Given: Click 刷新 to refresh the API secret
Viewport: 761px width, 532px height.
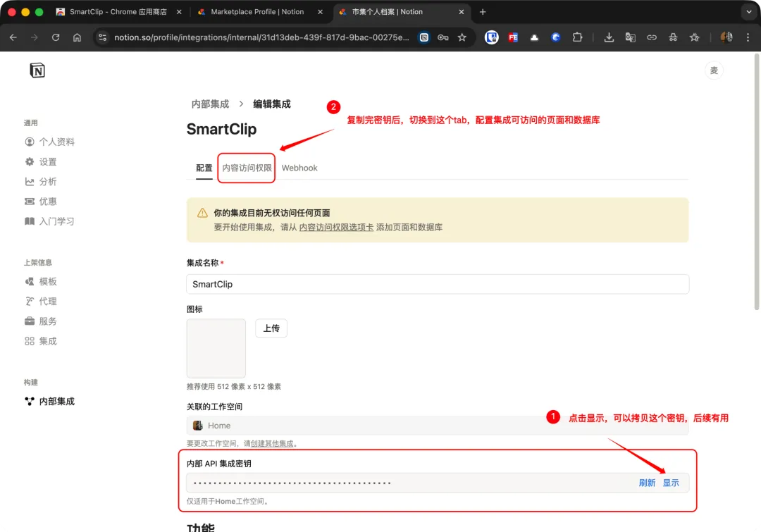Looking at the screenshot, I should click(x=647, y=483).
